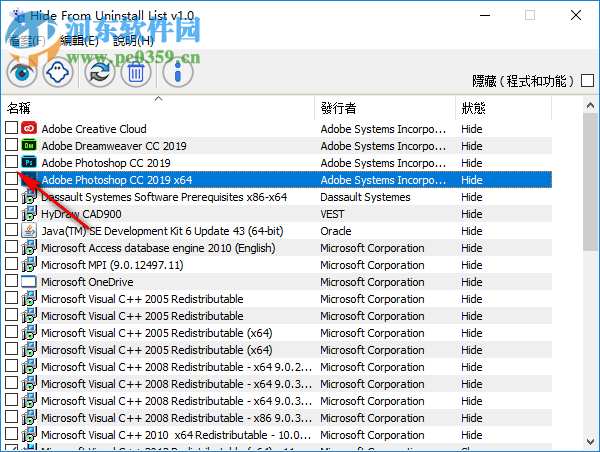This screenshot has width=600, height=452.
Task: Click the Adobe Creative Cloud app icon
Action: pyautogui.click(x=29, y=128)
